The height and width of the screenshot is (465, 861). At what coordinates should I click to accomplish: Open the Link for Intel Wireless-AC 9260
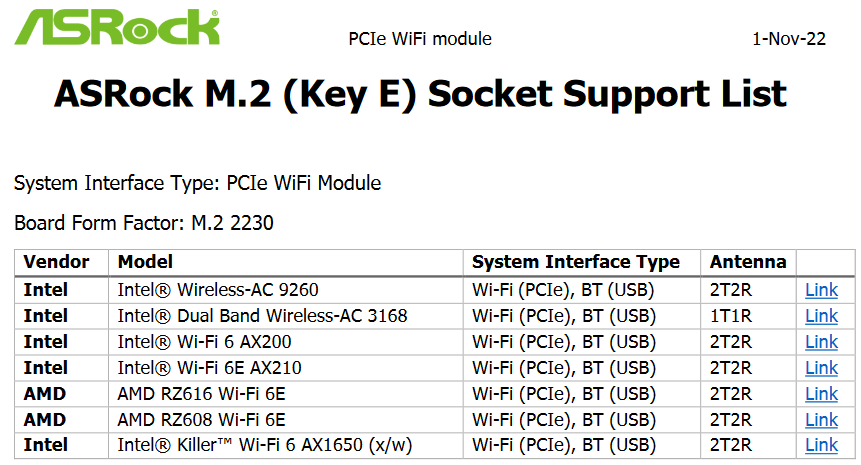(821, 290)
